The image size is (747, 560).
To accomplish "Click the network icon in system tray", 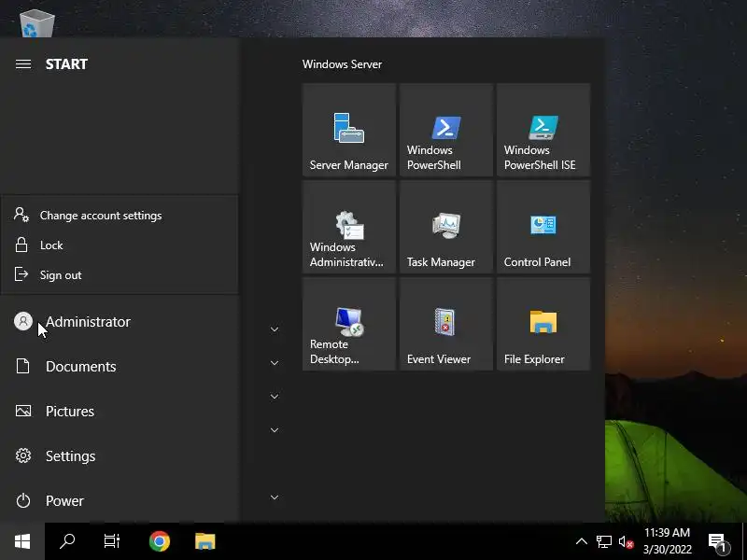I will click(603, 541).
